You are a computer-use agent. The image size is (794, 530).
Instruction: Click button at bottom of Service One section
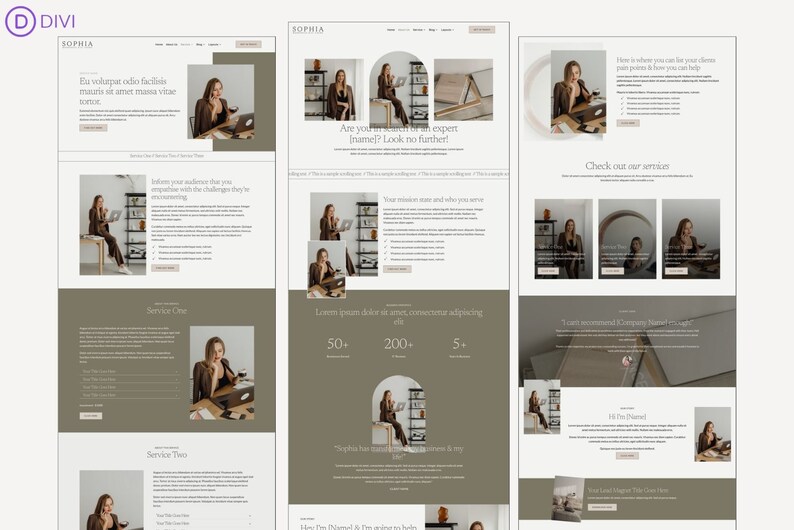coord(91,416)
